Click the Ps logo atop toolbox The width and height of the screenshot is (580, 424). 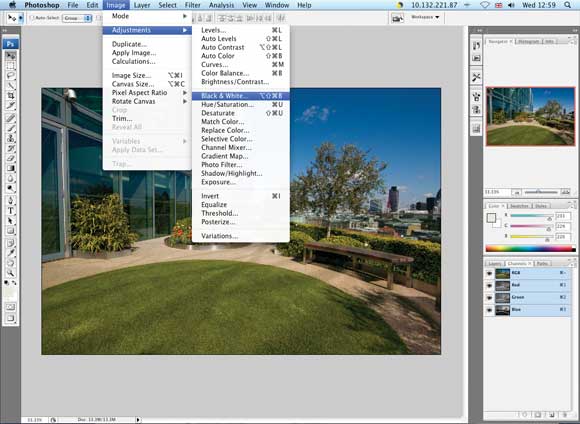[10, 44]
